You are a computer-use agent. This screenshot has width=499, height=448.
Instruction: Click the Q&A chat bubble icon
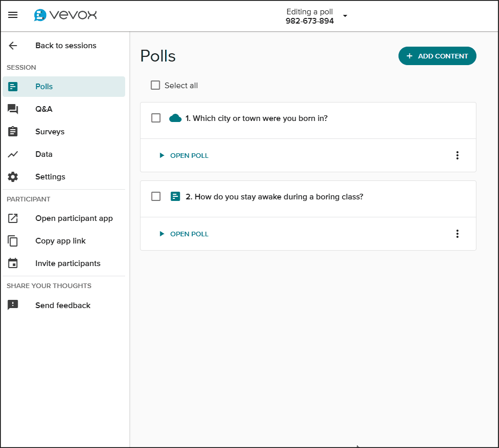[x=13, y=109]
